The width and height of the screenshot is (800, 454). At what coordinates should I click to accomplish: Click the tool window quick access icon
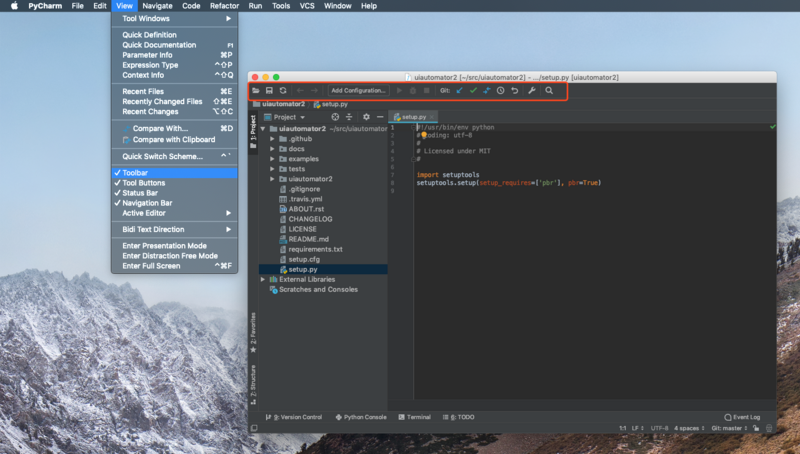[x=254, y=428]
